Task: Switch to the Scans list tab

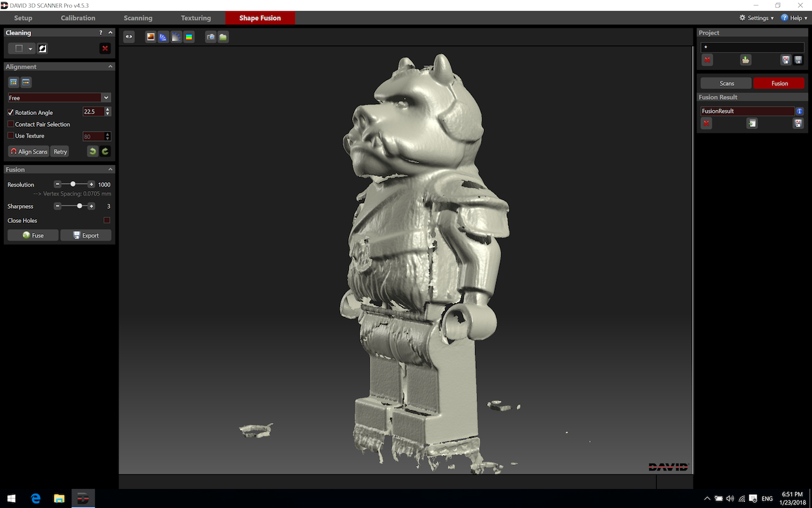Action: (726, 83)
